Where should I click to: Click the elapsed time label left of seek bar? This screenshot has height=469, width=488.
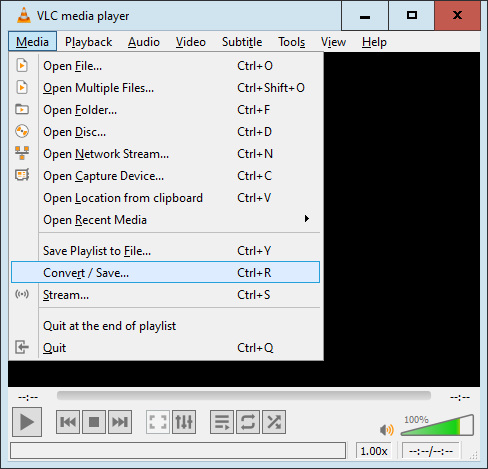(x=28, y=397)
